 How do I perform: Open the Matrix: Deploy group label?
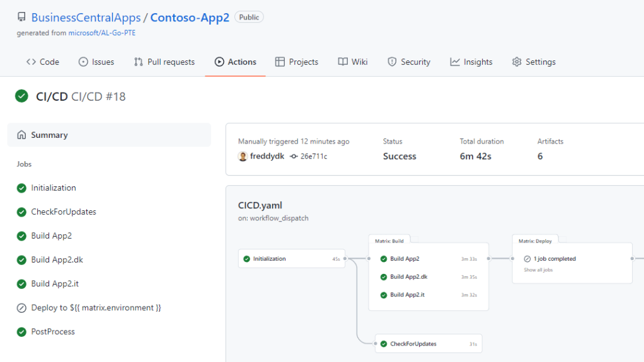point(535,240)
